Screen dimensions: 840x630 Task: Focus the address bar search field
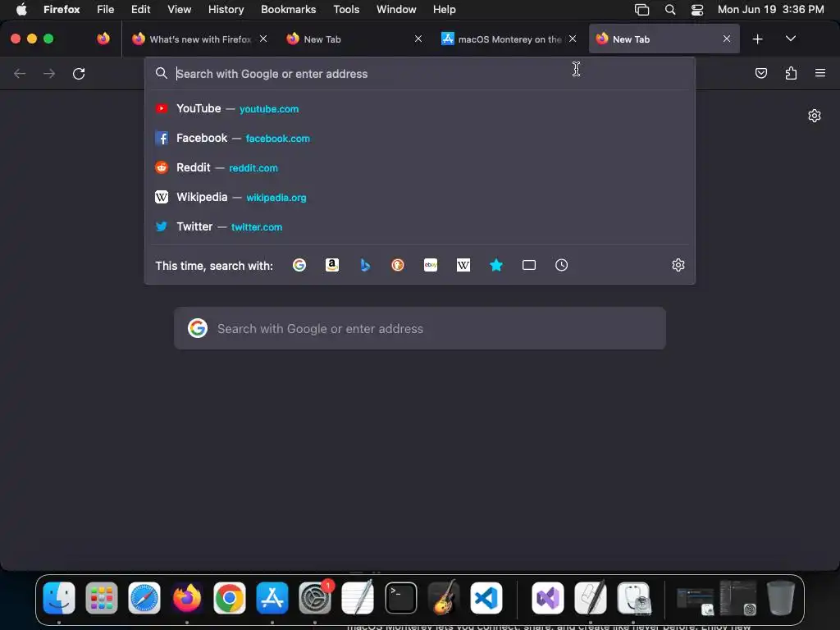420,74
